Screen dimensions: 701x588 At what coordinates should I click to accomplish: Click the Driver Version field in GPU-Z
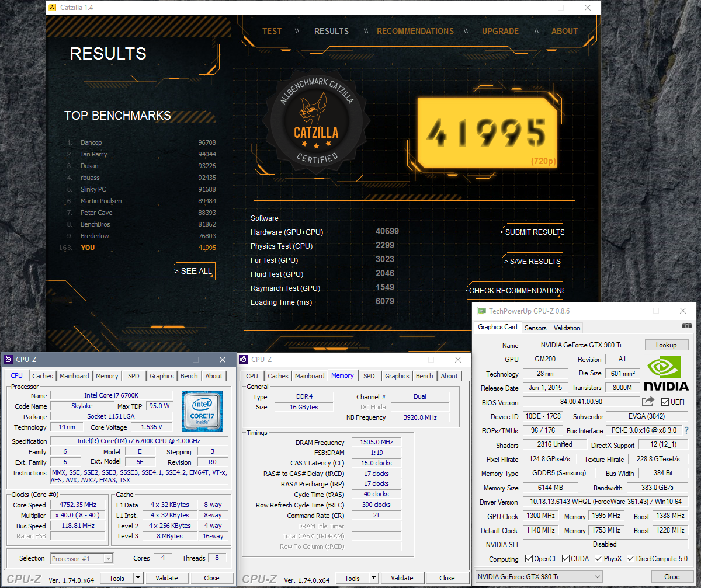605,502
